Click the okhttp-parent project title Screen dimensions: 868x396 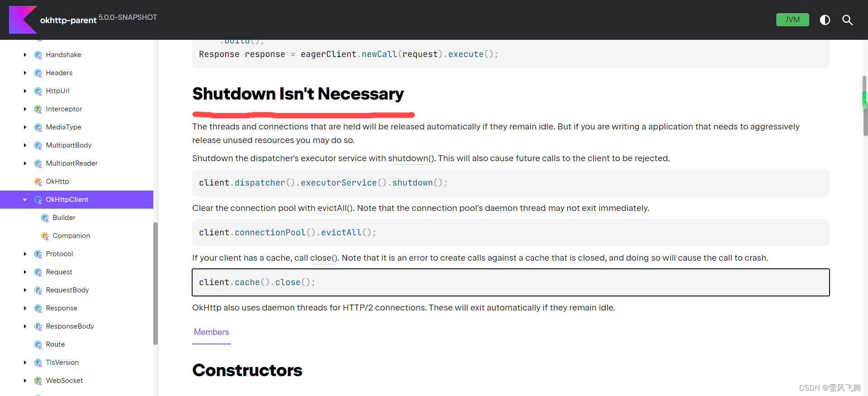pyautogui.click(x=68, y=20)
